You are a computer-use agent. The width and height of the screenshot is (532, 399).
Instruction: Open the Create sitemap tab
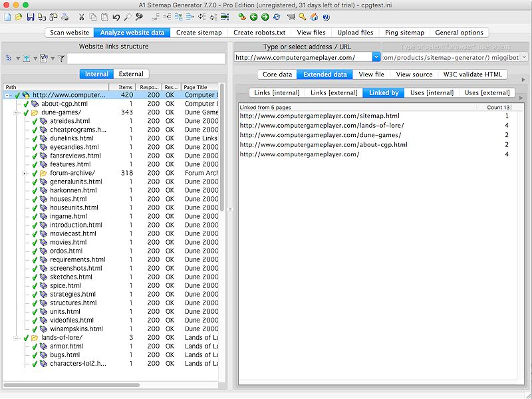[199, 33]
